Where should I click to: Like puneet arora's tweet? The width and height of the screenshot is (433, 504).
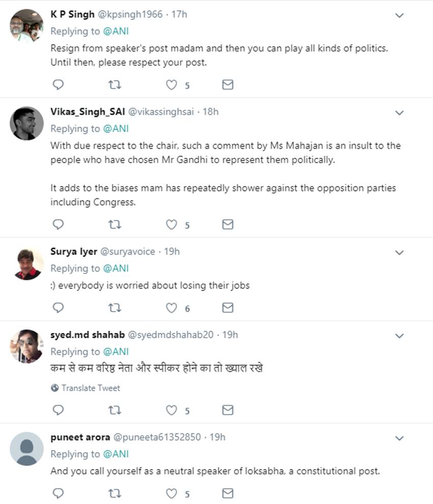point(172,493)
